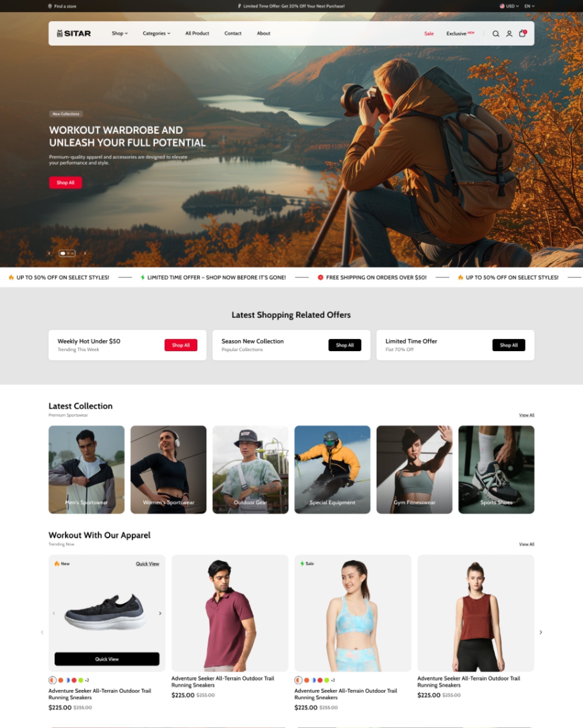Viewport: 583px width, 728px height.
Task: Expand the Categories dropdown menu
Action: 157,33
